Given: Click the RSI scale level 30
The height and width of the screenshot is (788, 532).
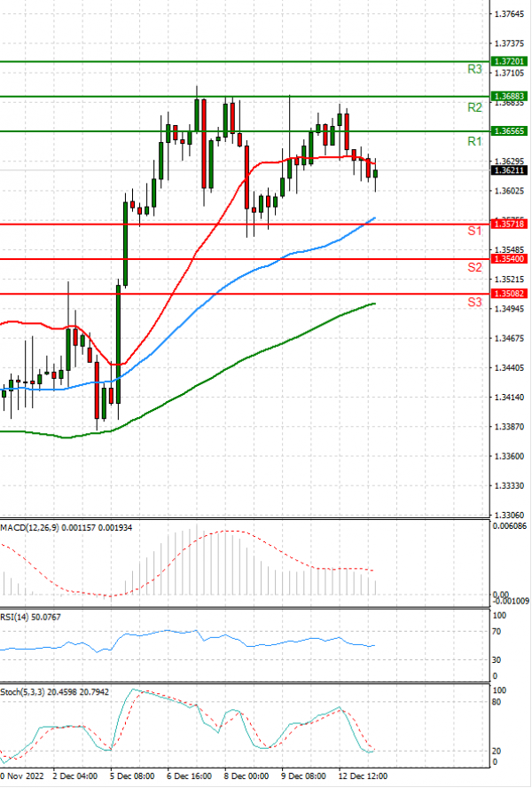Looking at the screenshot, I should (x=497, y=660).
